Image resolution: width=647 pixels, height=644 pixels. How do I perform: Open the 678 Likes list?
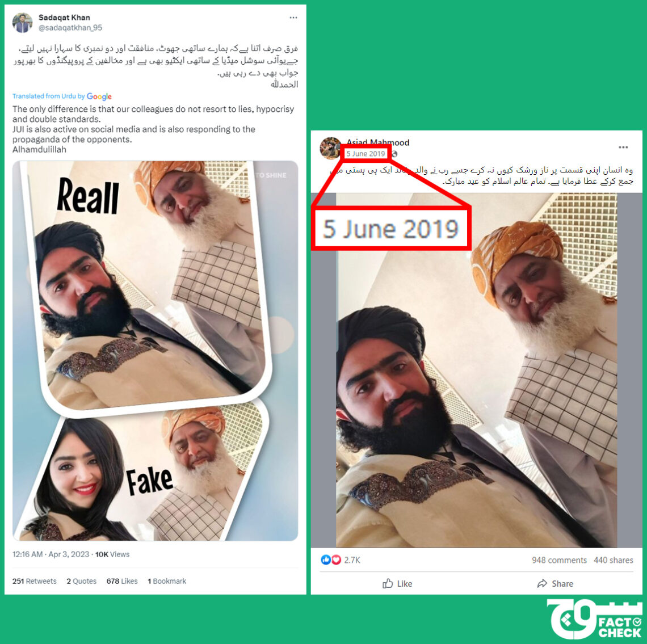coord(121,581)
